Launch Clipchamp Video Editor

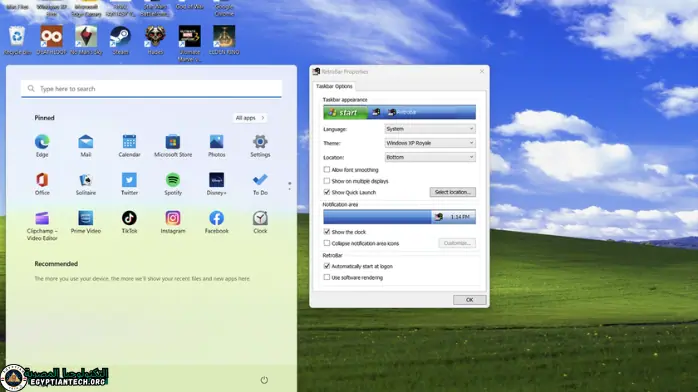coord(42,226)
